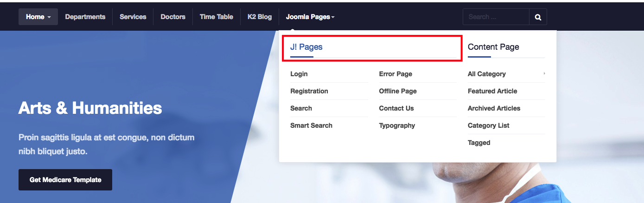Click in the Search input field
Image resolution: width=644 pixels, height=203 pixels.
tap(496, 17)
